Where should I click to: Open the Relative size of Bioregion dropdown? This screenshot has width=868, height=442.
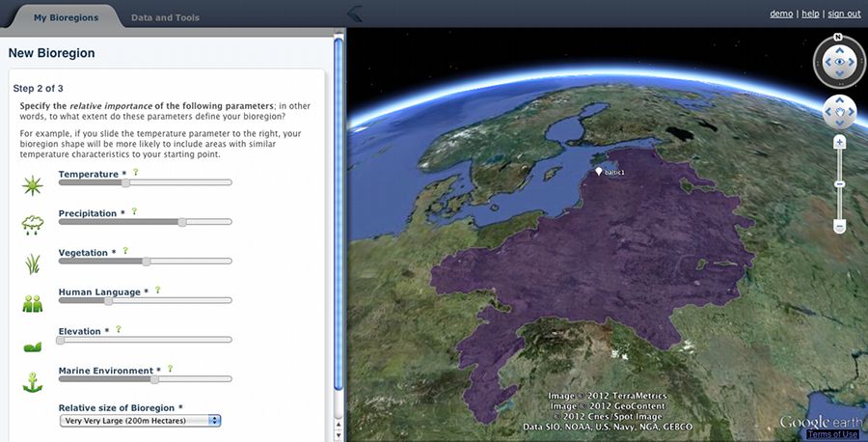[140, 421]
